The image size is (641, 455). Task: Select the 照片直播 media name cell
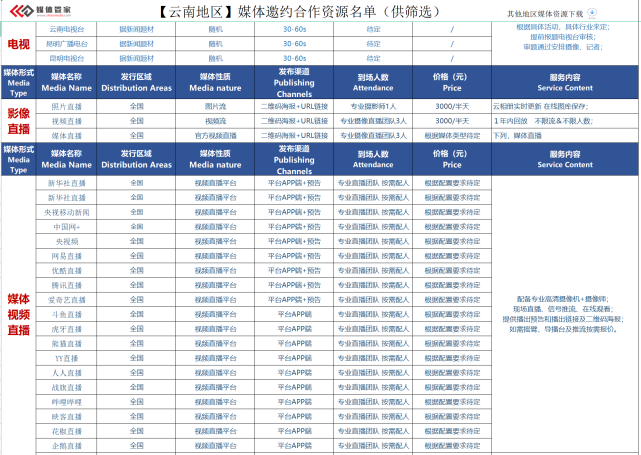pos(66,105)
